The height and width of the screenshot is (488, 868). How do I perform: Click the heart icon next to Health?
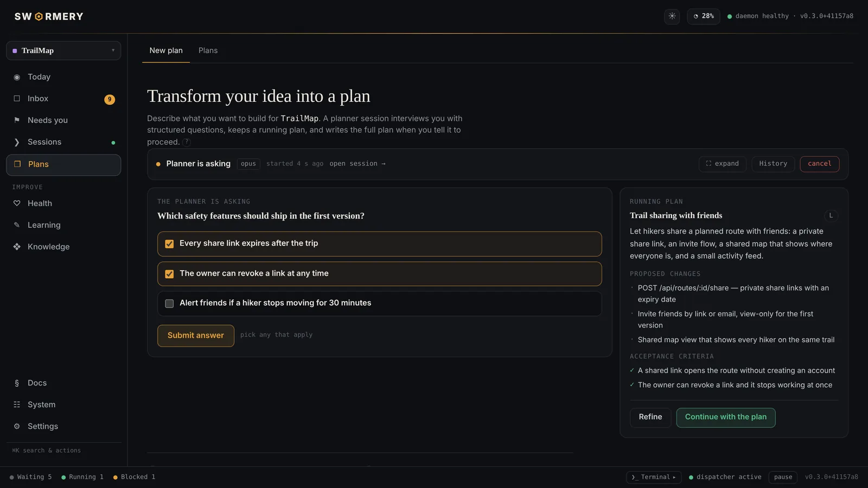pyautogui.click(x=17, y=203)
